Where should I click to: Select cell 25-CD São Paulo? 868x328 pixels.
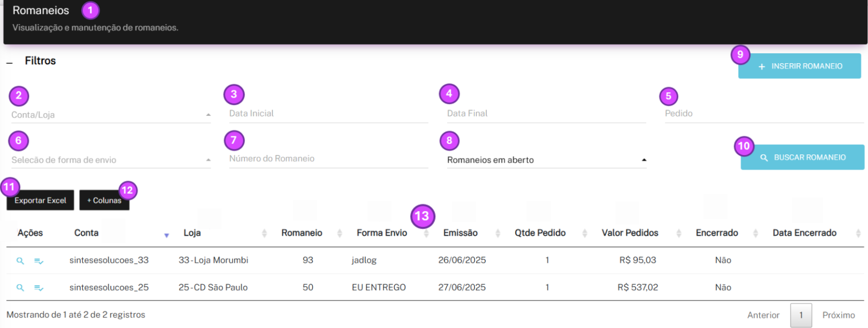pos(213,287)
